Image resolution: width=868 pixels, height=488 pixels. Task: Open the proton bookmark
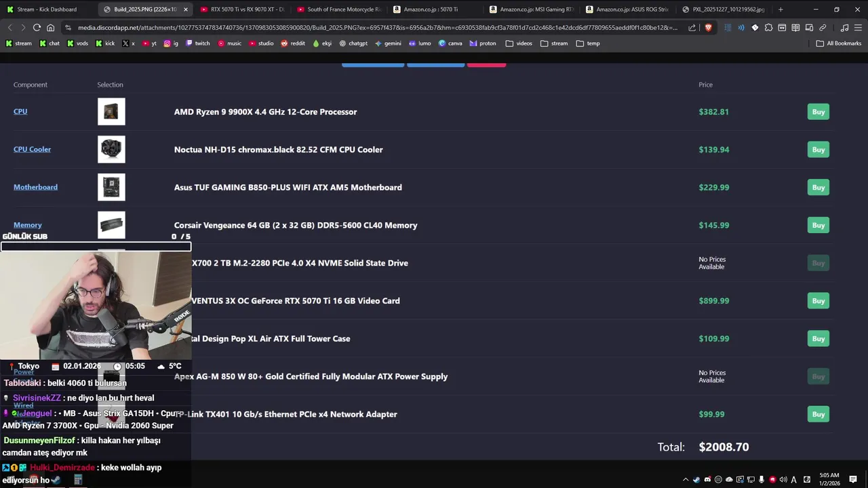click(483, 43)
